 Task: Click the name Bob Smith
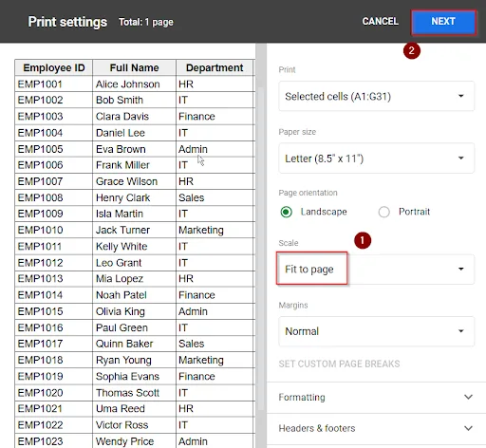point(120,100)
